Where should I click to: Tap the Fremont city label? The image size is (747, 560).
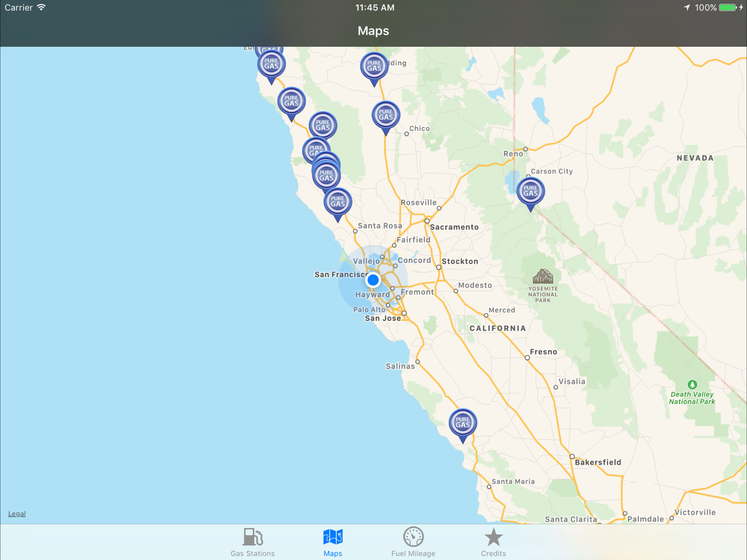(x=418, y=292)
